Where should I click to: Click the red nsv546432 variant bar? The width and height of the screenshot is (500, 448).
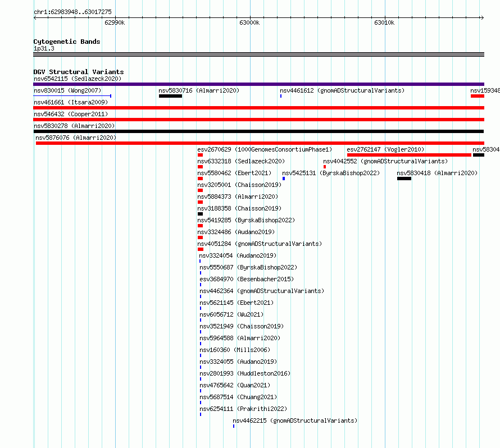tap(258, 120)
